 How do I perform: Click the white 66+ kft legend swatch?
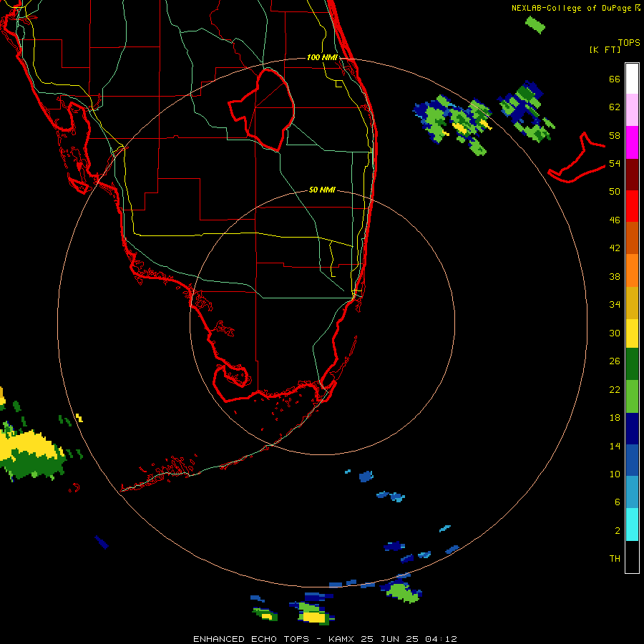(632, 79)
